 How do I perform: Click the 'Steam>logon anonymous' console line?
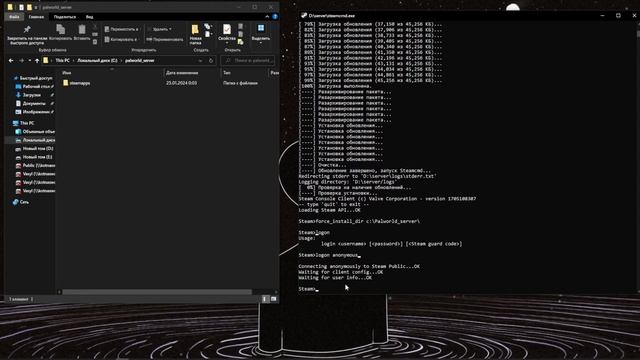329,255
